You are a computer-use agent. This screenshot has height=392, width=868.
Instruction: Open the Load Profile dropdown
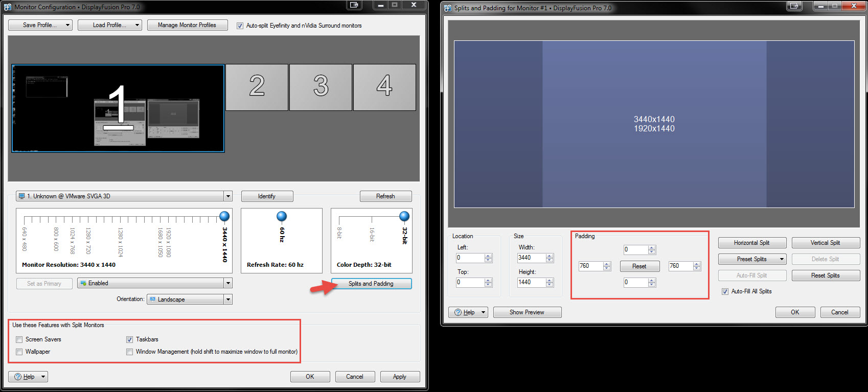110,25
